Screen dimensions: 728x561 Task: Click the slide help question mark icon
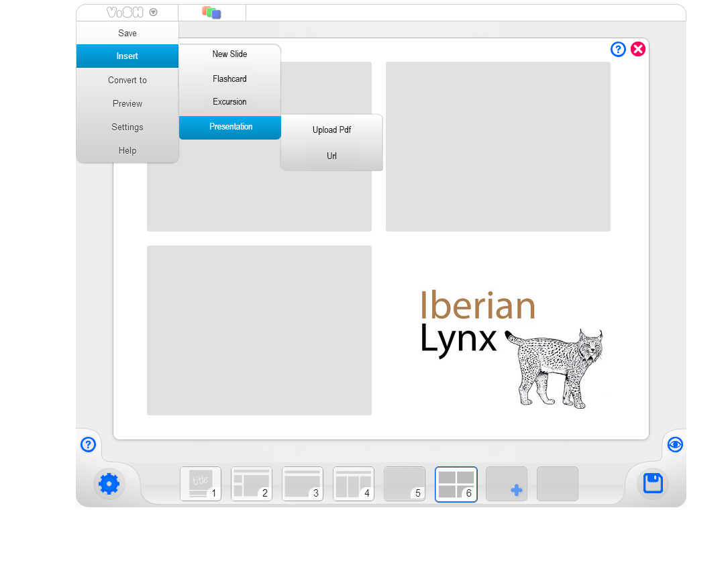(618, 49)
